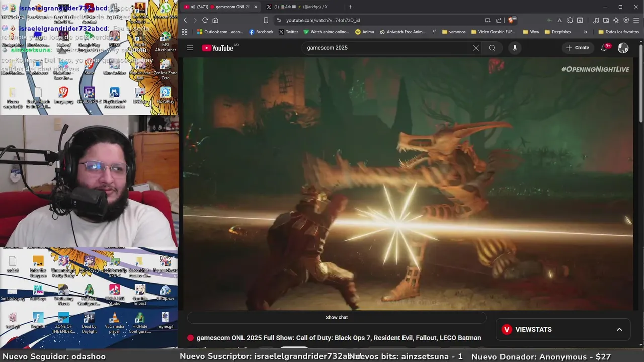Collapse the VIEWSTATS panel chevron
The width and height of the screenshot is (644, 362).
pos(619,329)
